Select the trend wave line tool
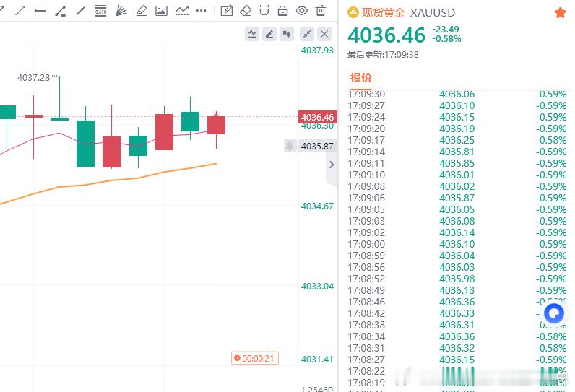Viewport: 575px width, 392px height. coord(182,11)
